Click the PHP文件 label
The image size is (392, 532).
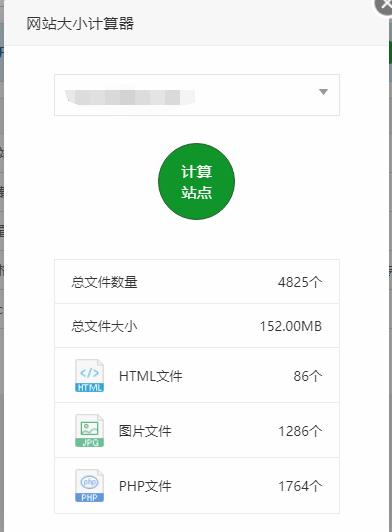coord(145,486)
